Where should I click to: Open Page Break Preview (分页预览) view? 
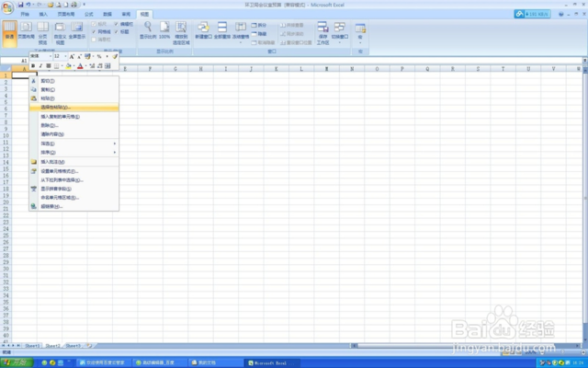(43, 33)
